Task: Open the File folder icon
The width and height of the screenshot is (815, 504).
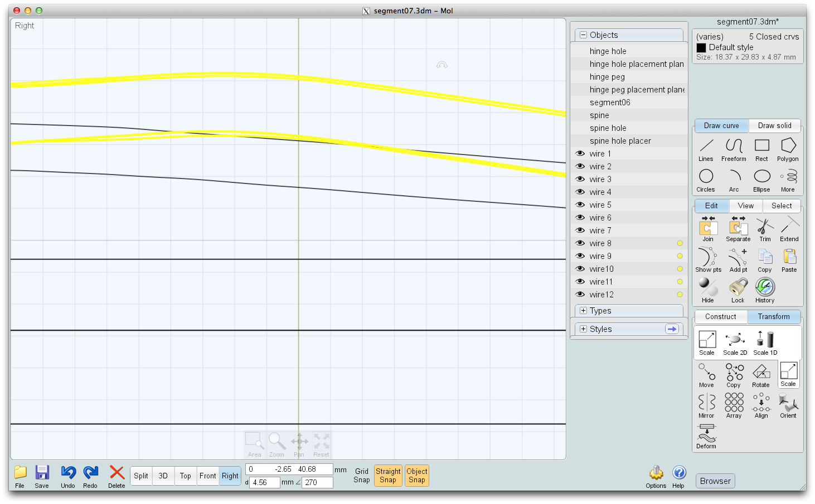Action: pyautogui.click(x=20, y=476)
